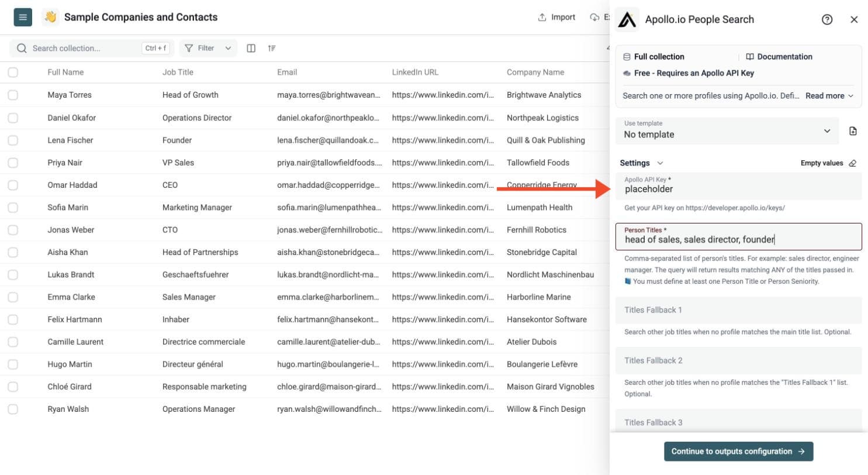Click the Sample Companies and Contacts title
This screenshot has height=475, width=868.
[141, 17]
